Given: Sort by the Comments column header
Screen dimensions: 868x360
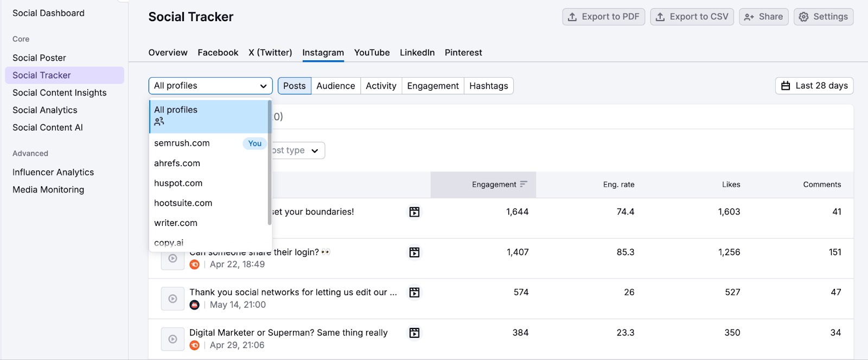Looking at the screenshot, I should [822, 185].
